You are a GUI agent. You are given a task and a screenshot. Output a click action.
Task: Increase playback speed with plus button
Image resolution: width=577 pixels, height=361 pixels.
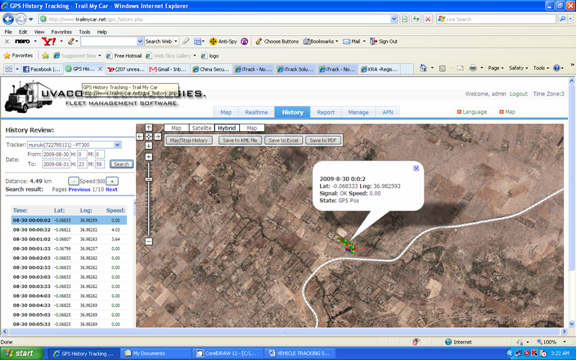112,181
